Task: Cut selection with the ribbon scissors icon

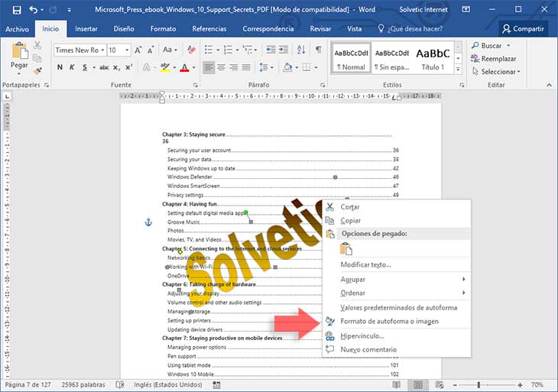Action: (37, 46)
